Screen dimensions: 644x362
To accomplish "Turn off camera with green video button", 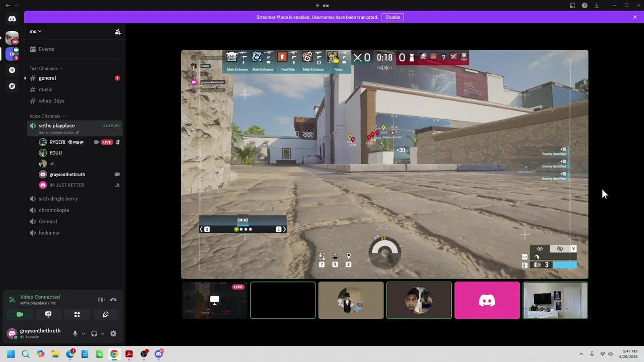I will tap(20, 314).
